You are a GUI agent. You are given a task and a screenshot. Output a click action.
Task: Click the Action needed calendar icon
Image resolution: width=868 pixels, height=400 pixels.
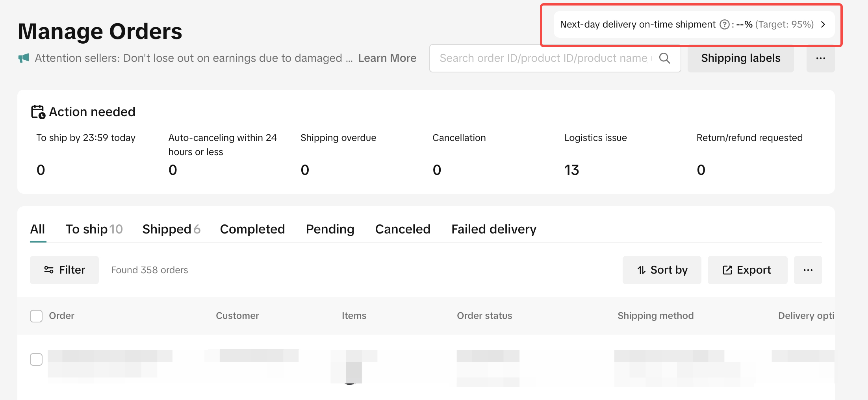pos(38,112)
